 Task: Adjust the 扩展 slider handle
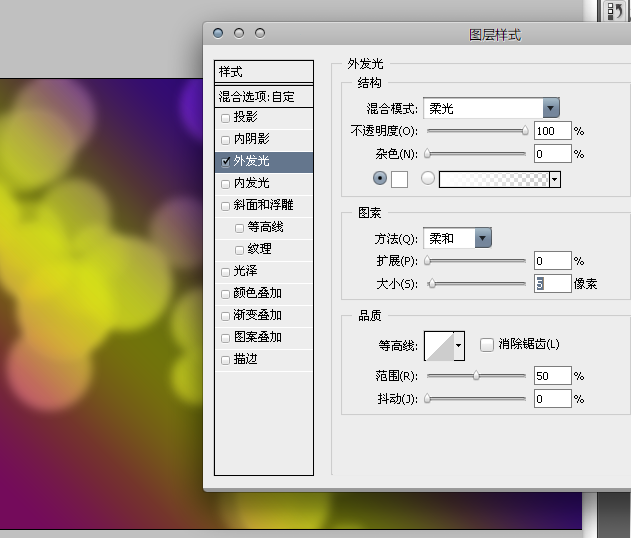[427, 260]
